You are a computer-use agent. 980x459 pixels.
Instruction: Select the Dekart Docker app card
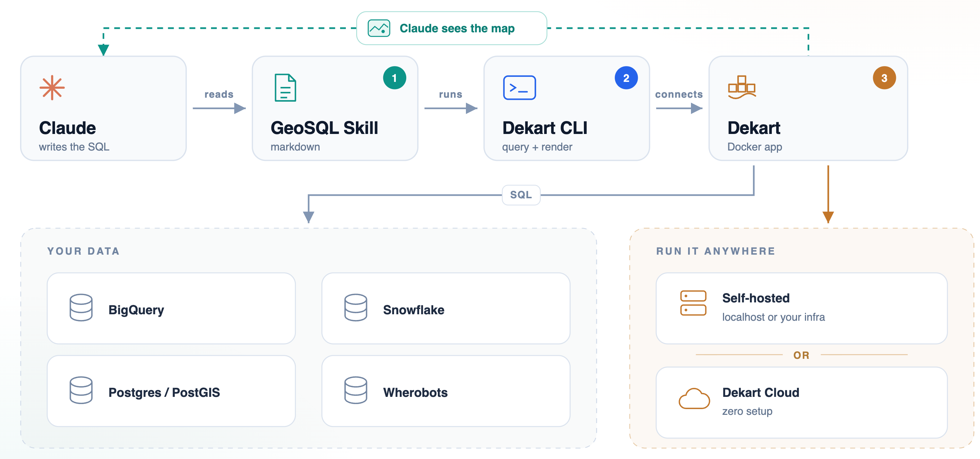[809, 108]
